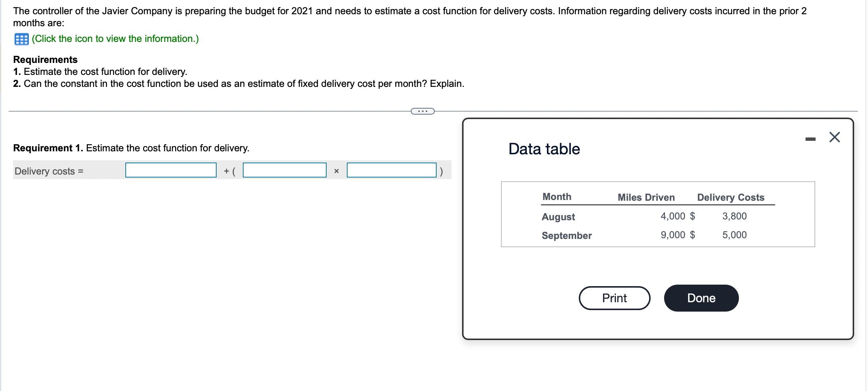Select the Delivery Costs column header
This screenshot has height=391, width=868.
730,197
